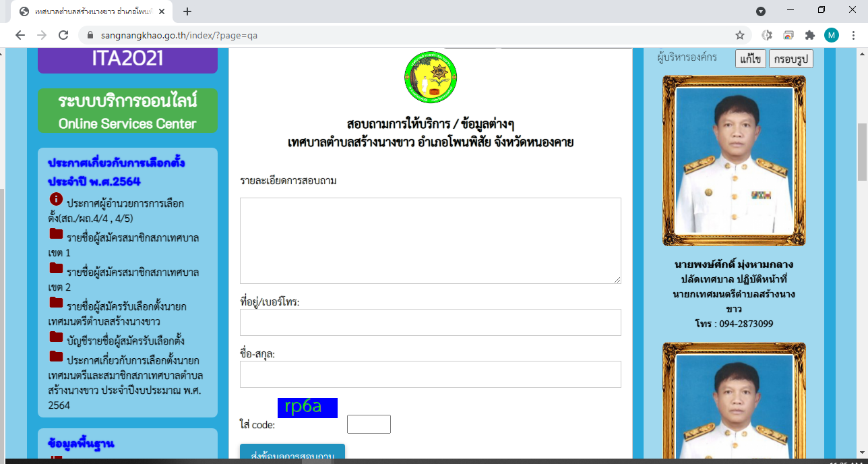The image size is (868, 464).
Task: Click the page vertical scrollbar thumb
Action: point(862,152)
